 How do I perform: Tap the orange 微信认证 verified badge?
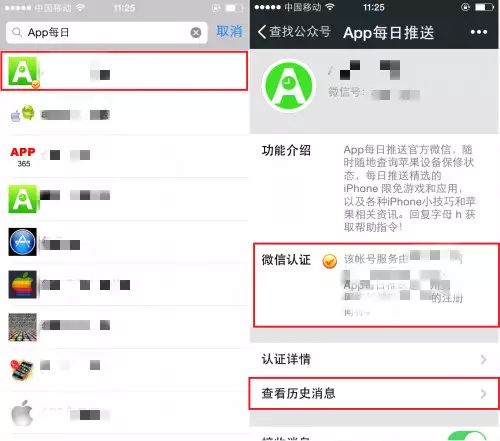pos(329,261)
